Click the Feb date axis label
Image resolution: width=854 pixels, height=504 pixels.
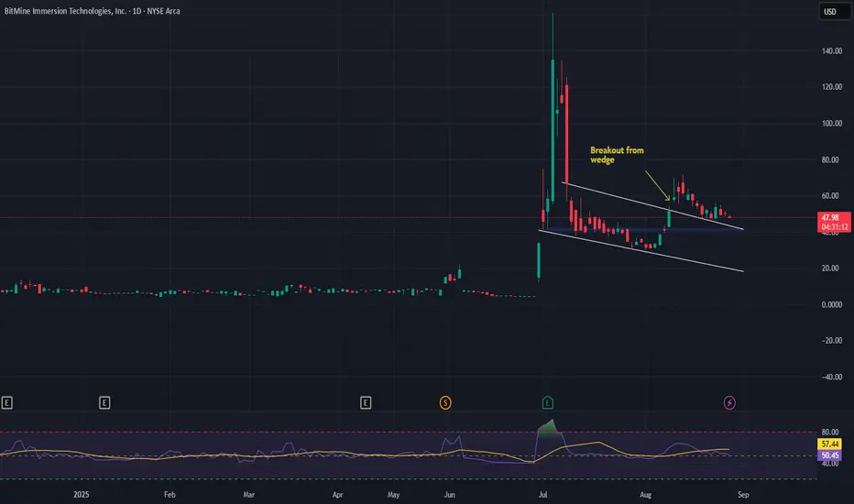click(x=170, y=495)
